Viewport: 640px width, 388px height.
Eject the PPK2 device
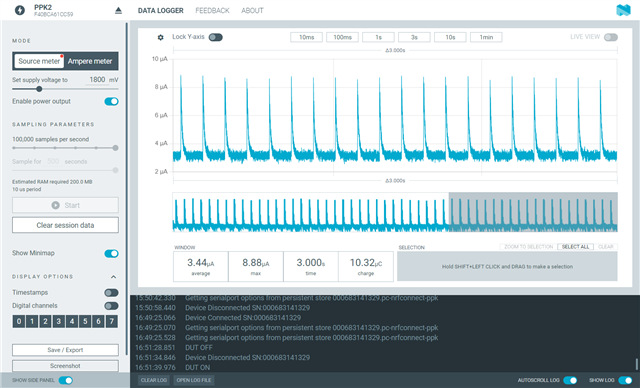(x=118, y=11)
